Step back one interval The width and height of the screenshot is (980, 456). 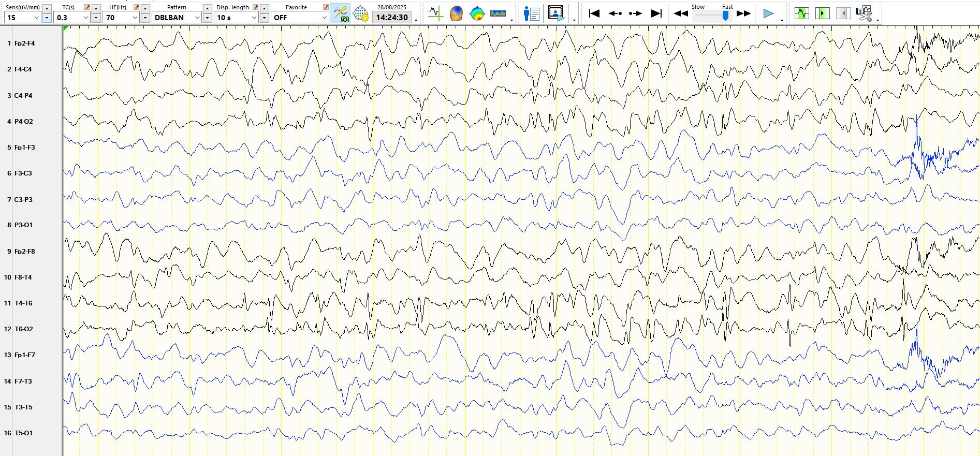pos(615,13)
